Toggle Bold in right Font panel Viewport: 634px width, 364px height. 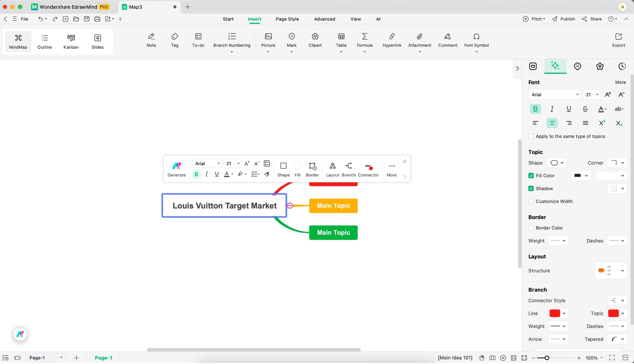[535, 109]
